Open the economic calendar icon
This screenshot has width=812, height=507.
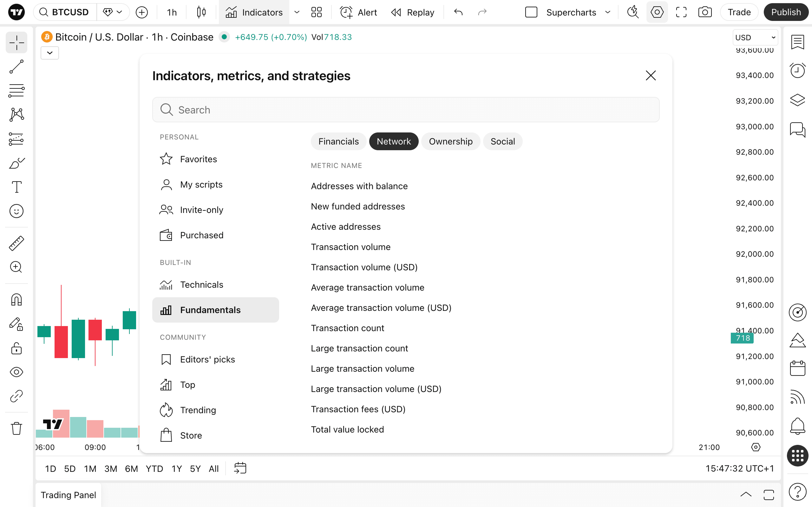tap(797, 368)
